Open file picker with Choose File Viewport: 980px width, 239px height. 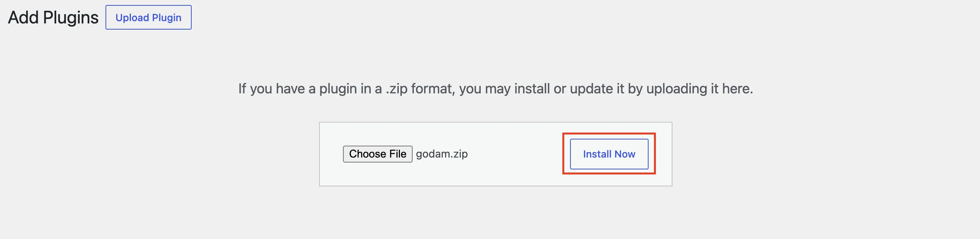(x=378, y=154)
